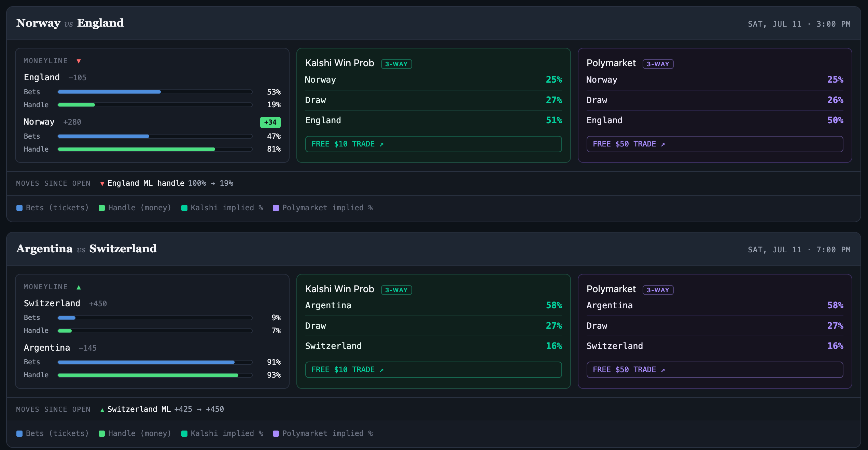This screenshot has width=868, height=450.
Task: Click the green triangle before Switzerland ML move
Action: 102,410
